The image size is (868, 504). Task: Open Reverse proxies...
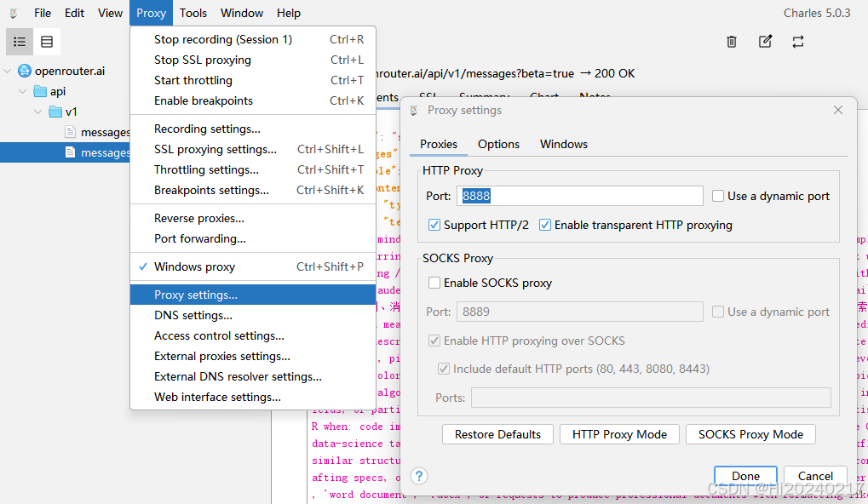(x=253, y=219)
